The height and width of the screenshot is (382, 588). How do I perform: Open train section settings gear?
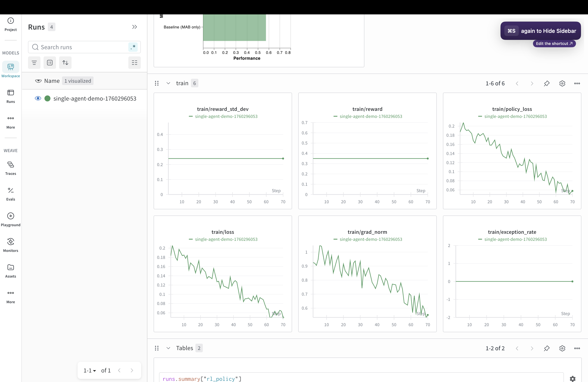click(562, 83)
